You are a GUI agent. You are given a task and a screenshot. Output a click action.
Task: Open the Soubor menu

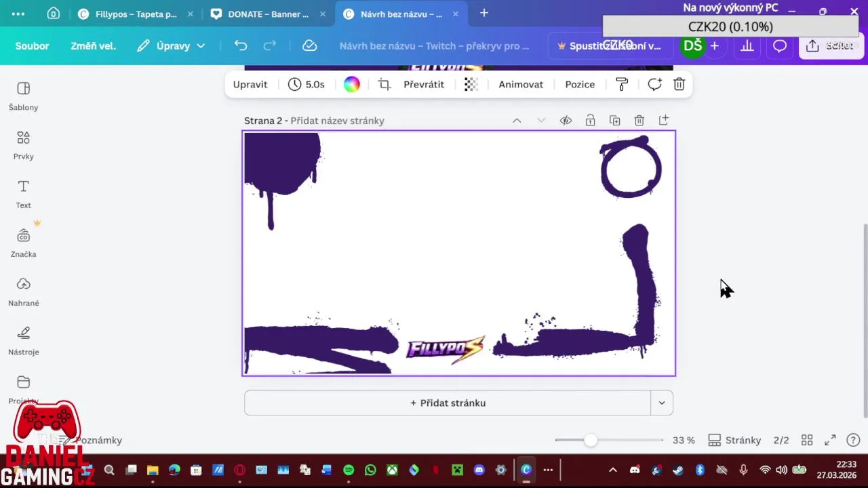coord(32,45)
